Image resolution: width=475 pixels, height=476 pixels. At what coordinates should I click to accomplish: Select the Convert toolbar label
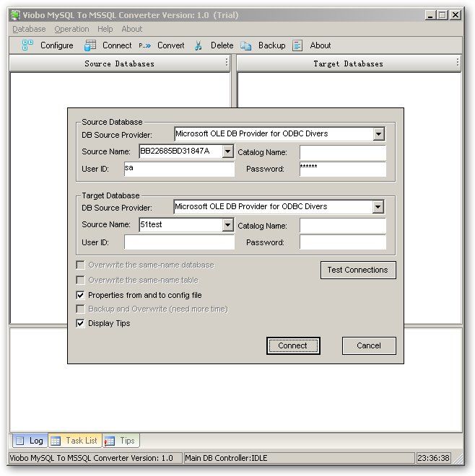tap(171, 45)
